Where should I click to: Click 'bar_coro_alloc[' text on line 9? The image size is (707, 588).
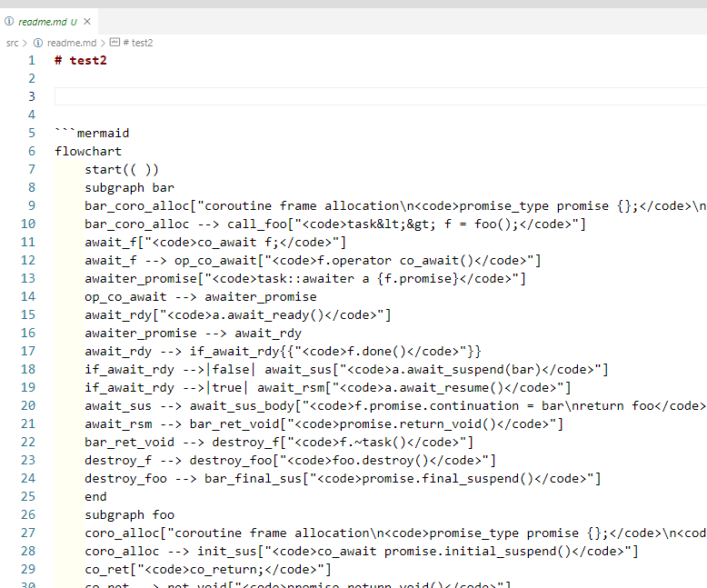[x=141, y=205]
